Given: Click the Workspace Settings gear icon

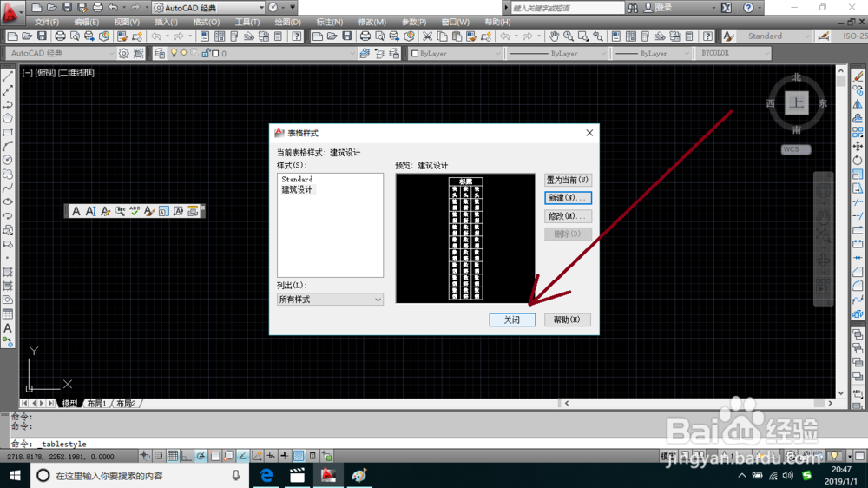Looking at the screenshot, I should pos(123,53).
